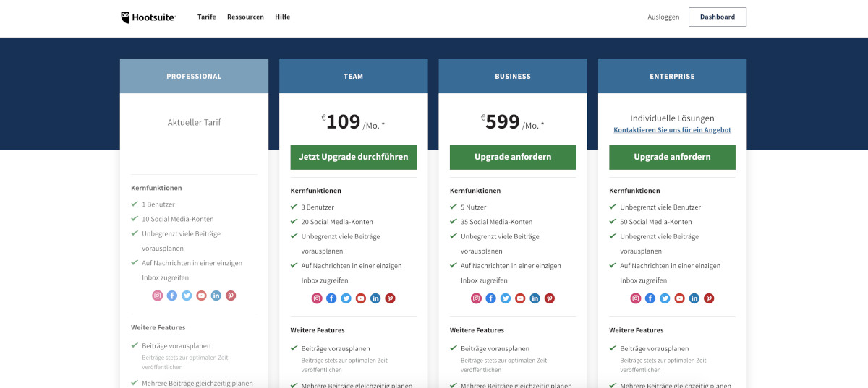Click Twitter icon in Enterprise plan
Viewport: 868px width, 388px height.
pos(665,298)
